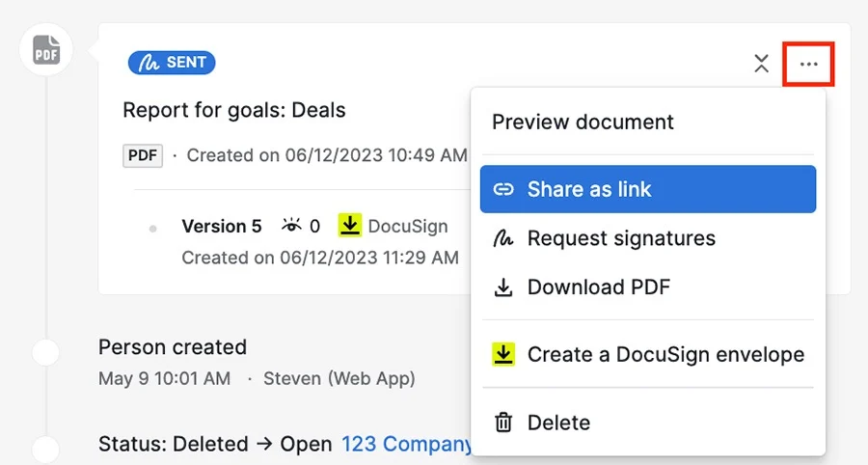This screenshot has width=868, height=465.
Task: Click the eye views icon next to Version 5
Action: pos(291,226)
